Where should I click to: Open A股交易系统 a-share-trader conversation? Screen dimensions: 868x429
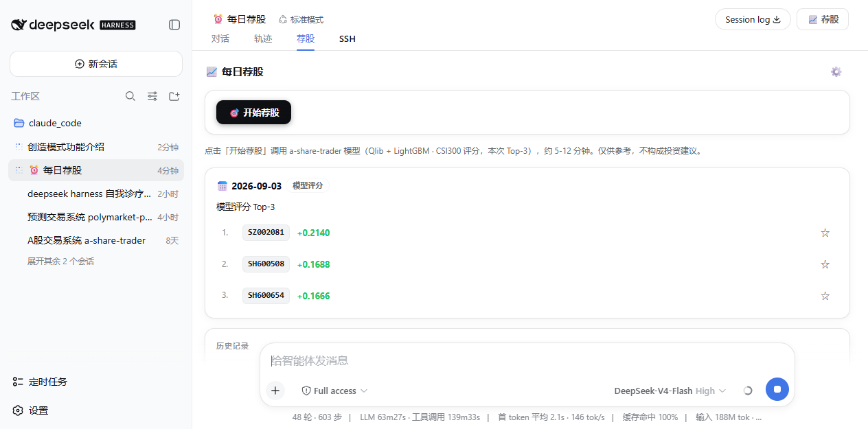(96, 240)
